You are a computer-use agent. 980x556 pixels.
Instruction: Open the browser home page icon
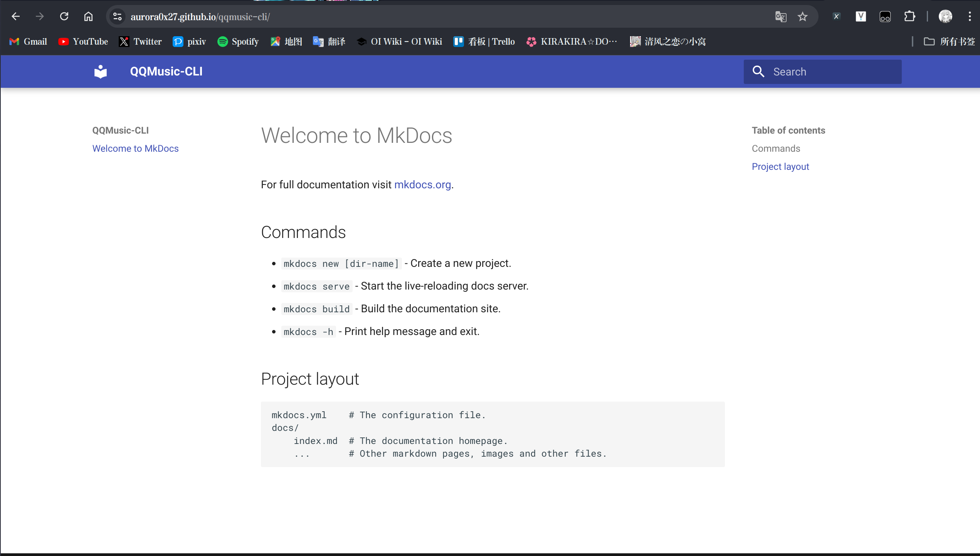[88, 17]
